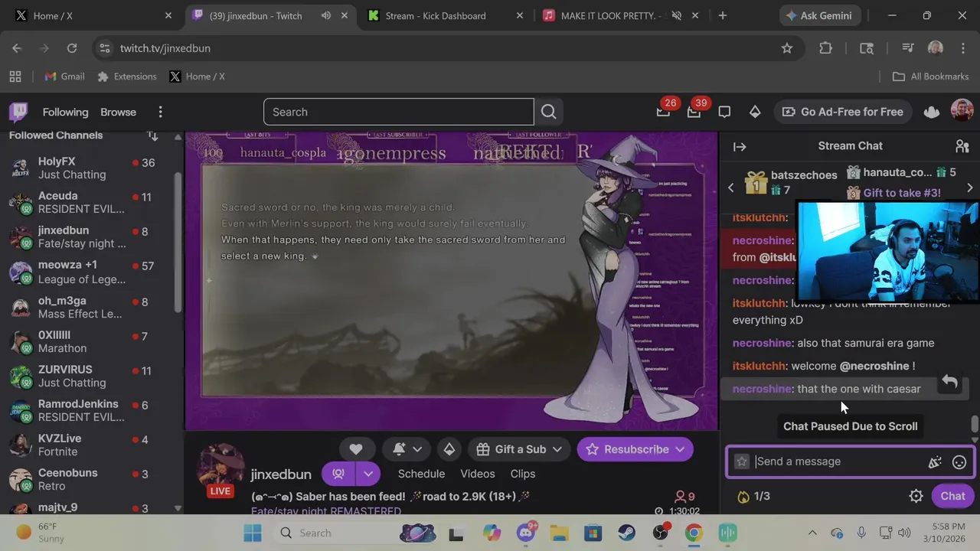The image size is (980, 551).
Task: Open the Gmail bookmark
Action: click(64, 77)
